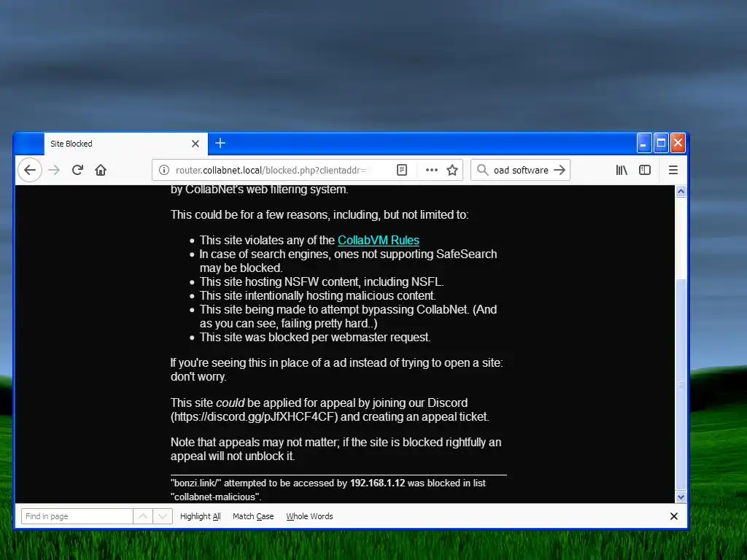Click the search magnifier icon
The image size is (747, 560).
[482, 170]
